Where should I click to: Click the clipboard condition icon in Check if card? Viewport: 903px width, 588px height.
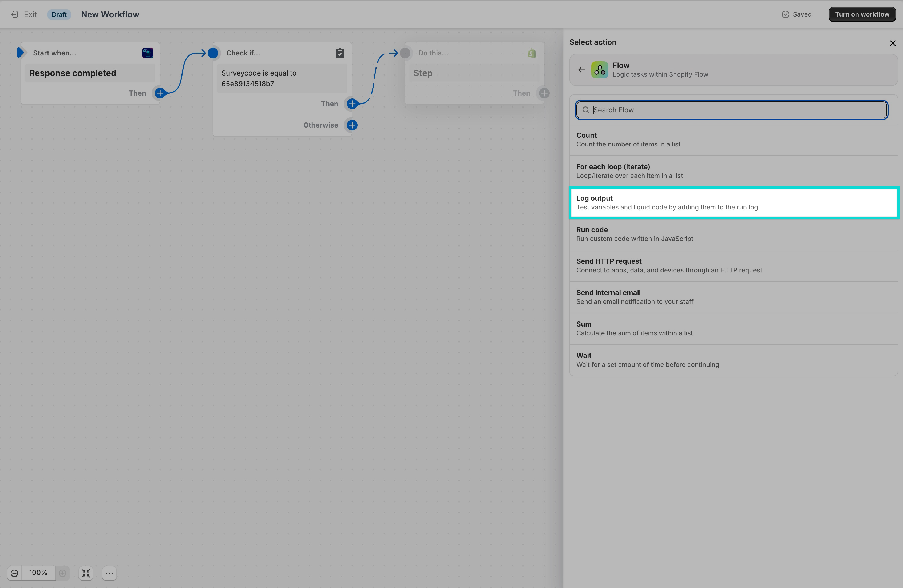[340, 53]
